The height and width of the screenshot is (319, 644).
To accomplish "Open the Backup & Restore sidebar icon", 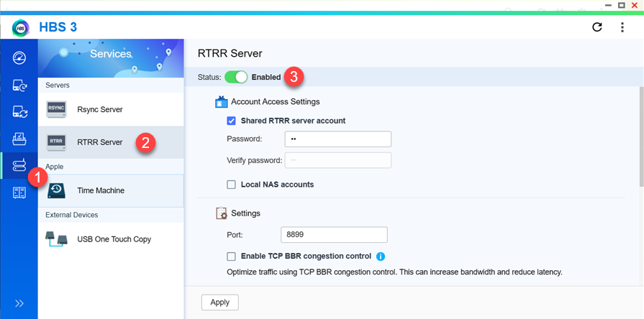I will [x=19, y=85].
